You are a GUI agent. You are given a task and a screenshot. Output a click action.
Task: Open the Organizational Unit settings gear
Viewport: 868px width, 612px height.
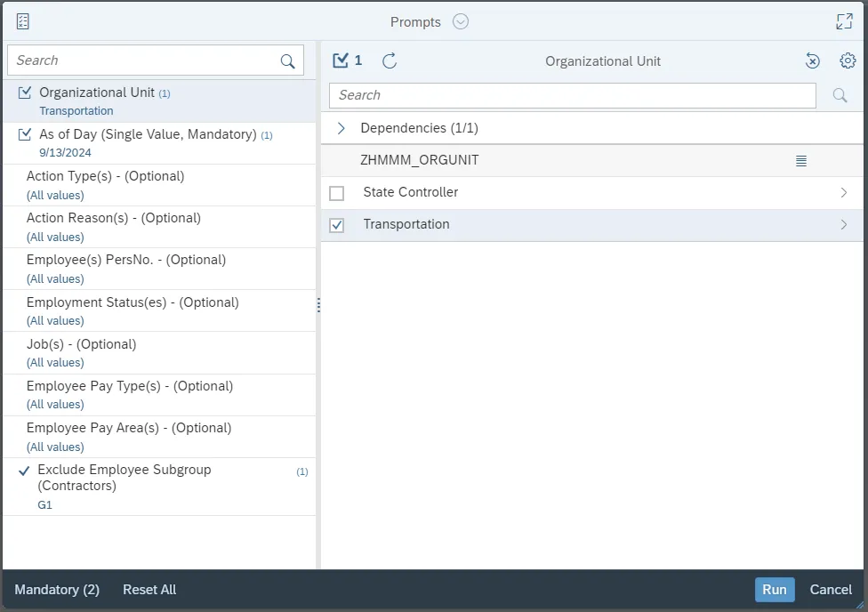pyautogui.click(x=848, y=60)
